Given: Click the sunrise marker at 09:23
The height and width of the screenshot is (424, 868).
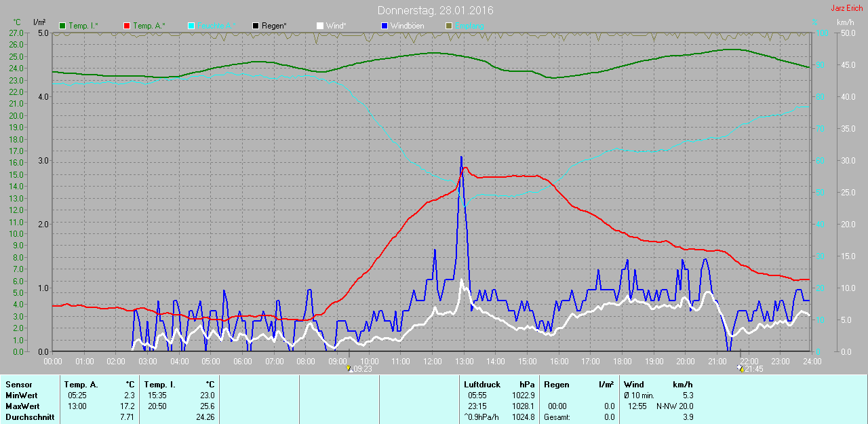Looking at the screenshot, I should pyautogui.click(x=349, y=368).
